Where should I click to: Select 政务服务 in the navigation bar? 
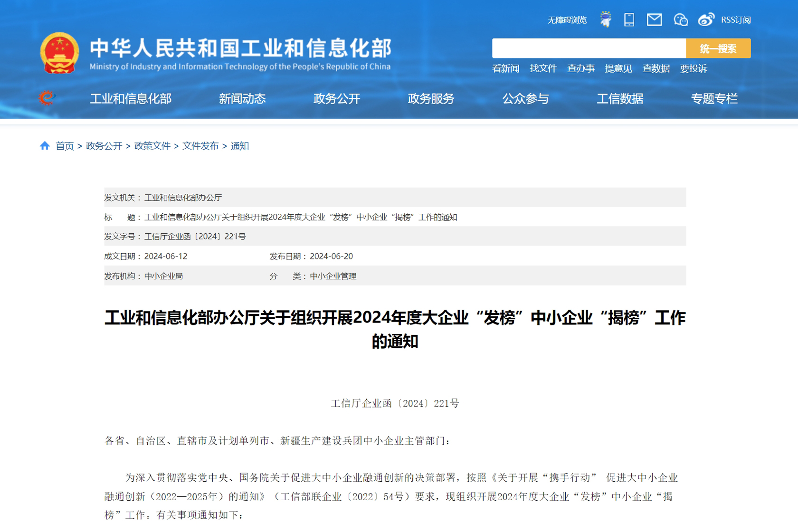point(431,99)
